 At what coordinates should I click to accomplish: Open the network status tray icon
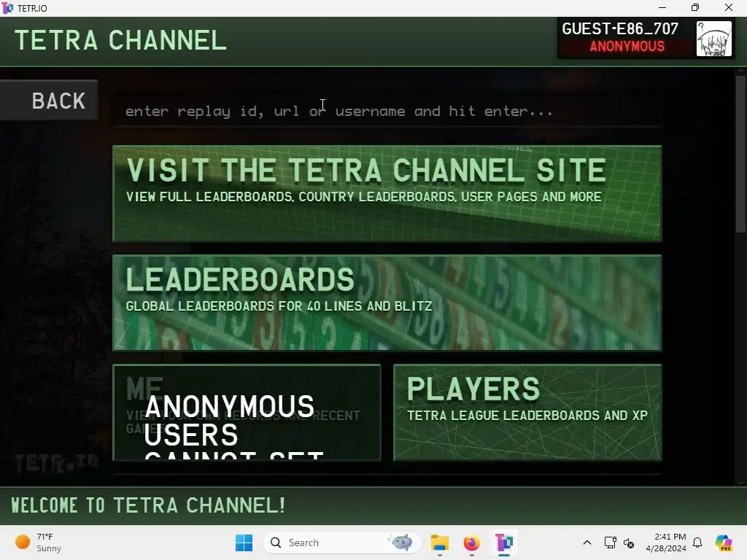(x=610, y=542)
